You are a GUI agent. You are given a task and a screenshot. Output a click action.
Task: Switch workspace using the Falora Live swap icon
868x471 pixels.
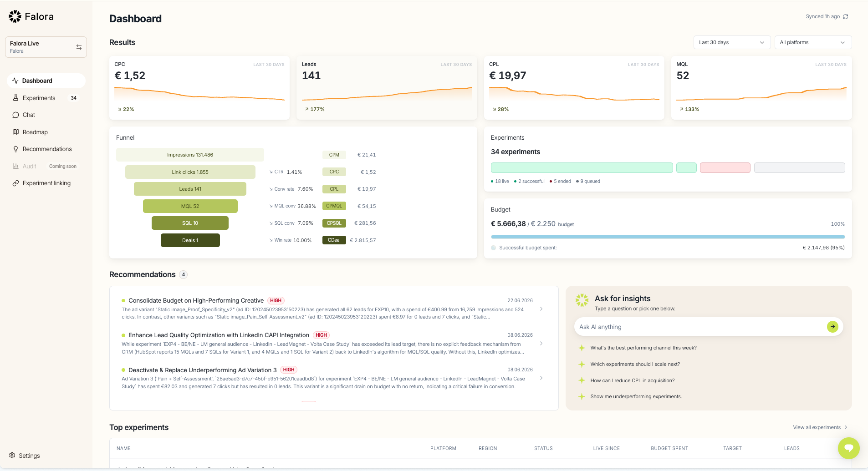79,47
